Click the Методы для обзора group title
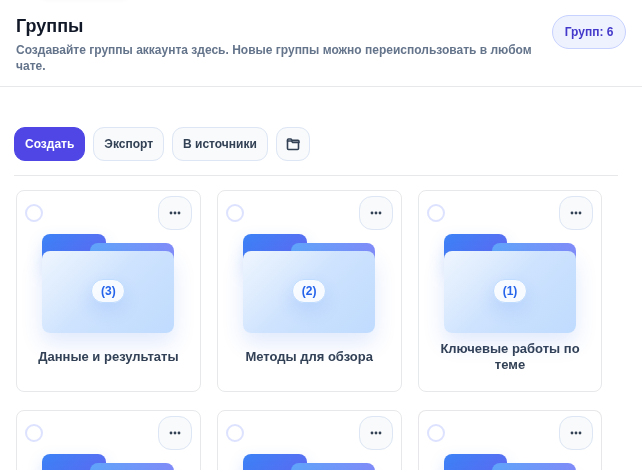Screen dimensions: 642x470 point(309,357)
